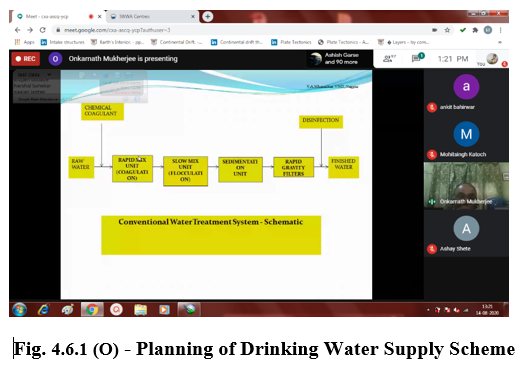Open the Intake structures bookmark

(63, 42)
